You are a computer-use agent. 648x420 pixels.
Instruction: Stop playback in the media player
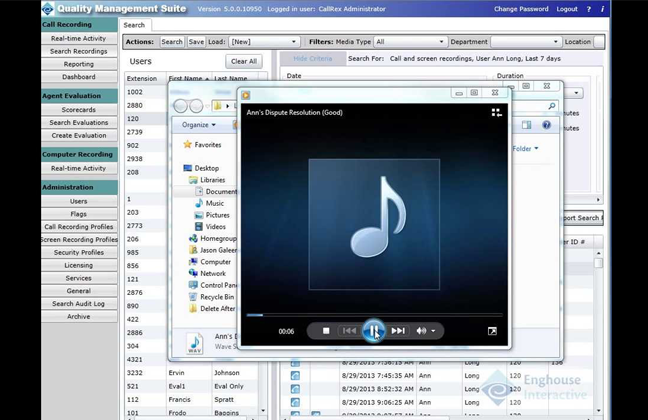point(326,331)
